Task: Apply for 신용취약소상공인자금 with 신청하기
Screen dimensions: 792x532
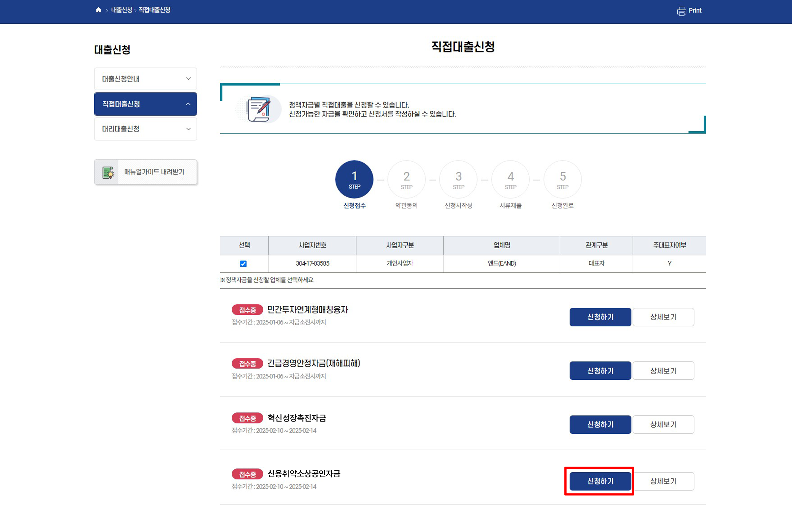Action: click(600, 481)
